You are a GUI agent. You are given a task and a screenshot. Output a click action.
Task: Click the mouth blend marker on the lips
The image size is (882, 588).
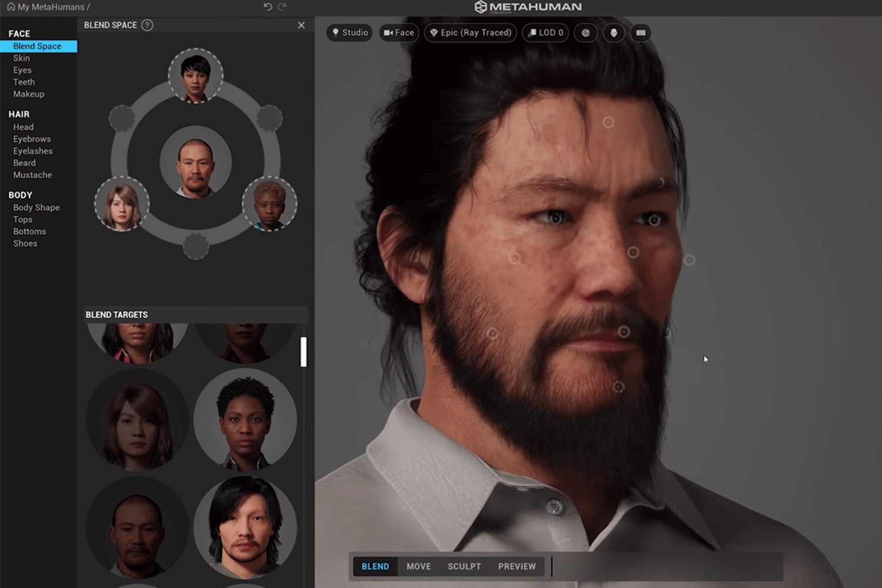click(623, 332)
